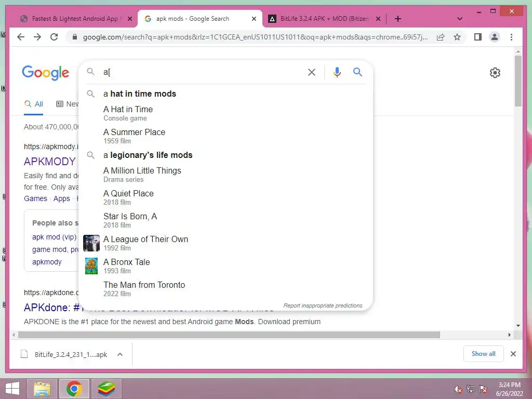Open the Chrome profile avatar

[x=495, y=37]
